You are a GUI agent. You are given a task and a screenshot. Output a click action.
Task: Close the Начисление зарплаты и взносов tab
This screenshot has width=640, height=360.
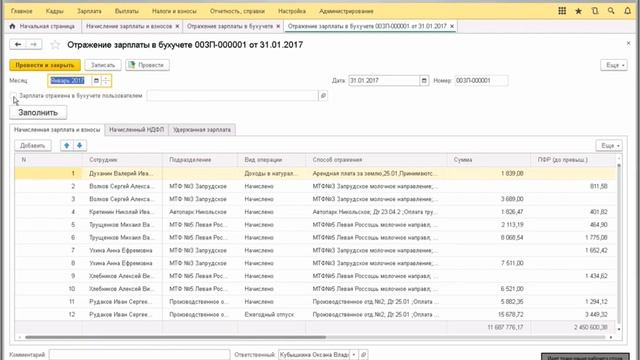coord(177,26)
